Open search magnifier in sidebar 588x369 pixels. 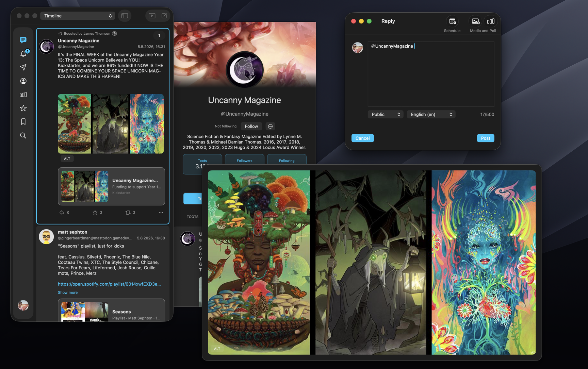(23, 135)
